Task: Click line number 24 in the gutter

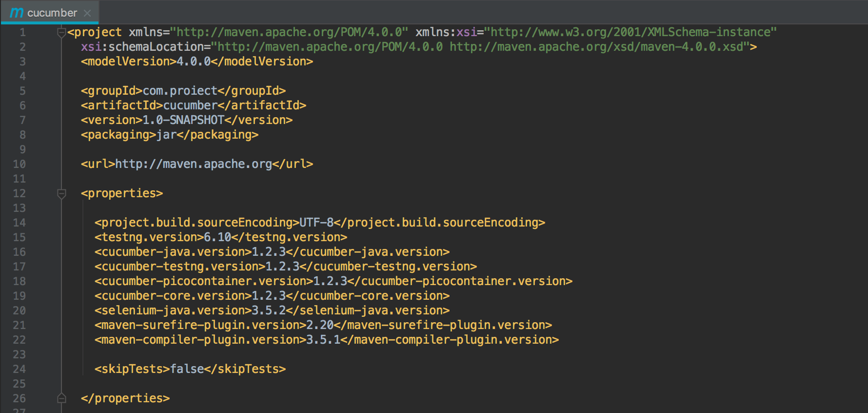Action: click(x=20, y=369)
